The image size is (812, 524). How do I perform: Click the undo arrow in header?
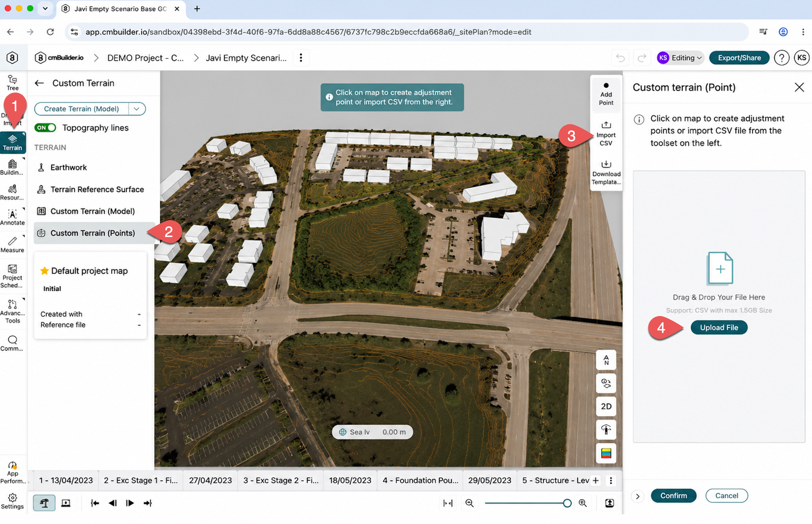[x=620, y=58]
